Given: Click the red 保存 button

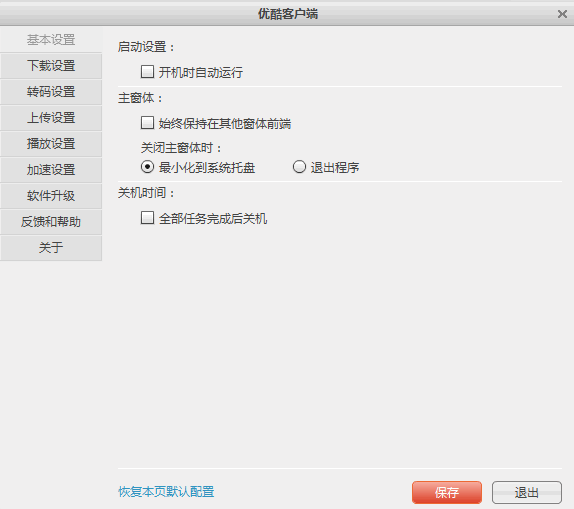Looking at the screenshot, I should (447, 493).
